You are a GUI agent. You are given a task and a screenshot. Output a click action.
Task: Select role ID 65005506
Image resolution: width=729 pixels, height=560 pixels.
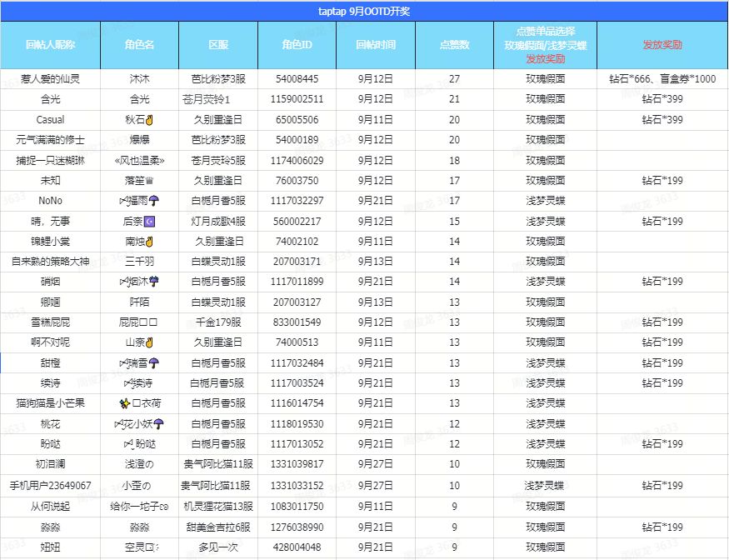297,119
